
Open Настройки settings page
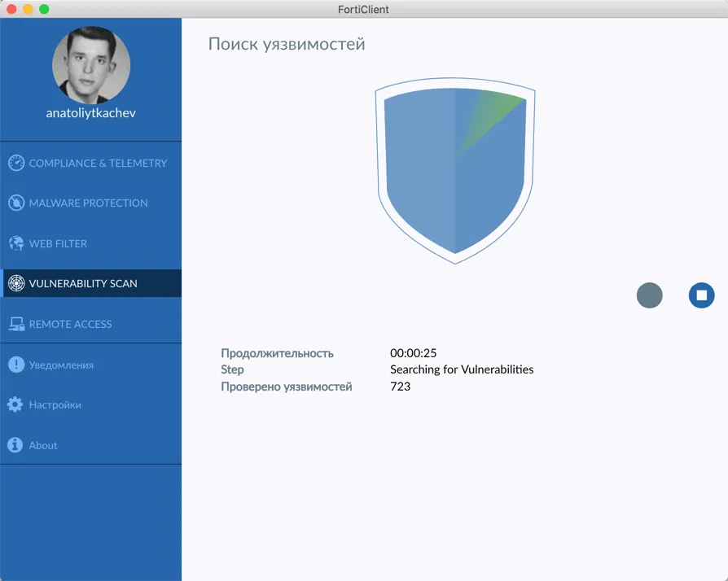tap(90, 404)
